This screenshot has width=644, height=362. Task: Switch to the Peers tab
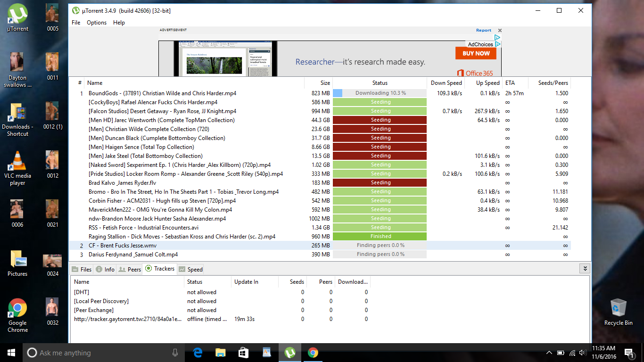pos(130,270)
